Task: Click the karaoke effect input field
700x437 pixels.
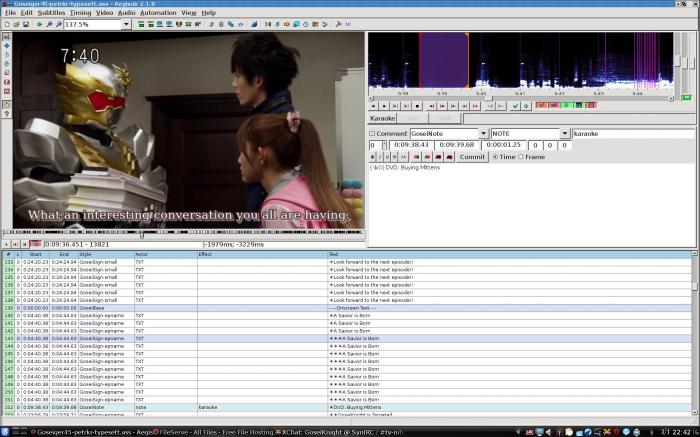Action: 634,133
